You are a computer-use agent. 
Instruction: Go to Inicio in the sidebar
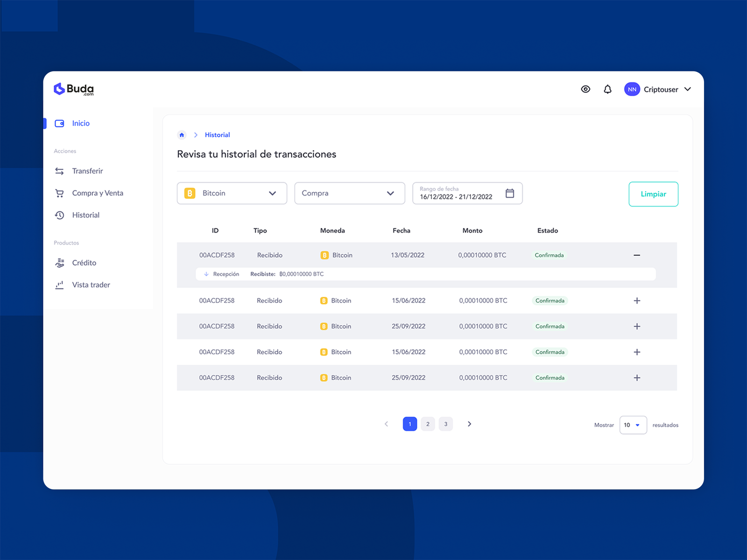pyautogui.click(x=80, y=123)
